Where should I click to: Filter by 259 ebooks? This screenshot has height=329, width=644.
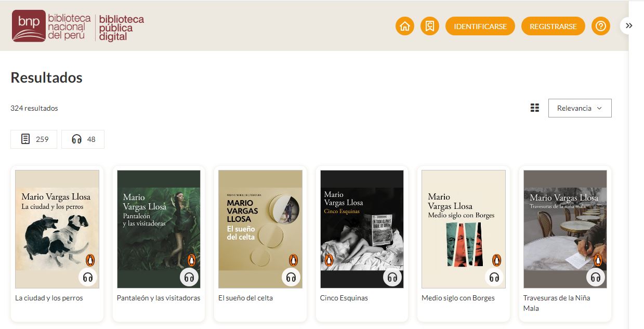34,139
